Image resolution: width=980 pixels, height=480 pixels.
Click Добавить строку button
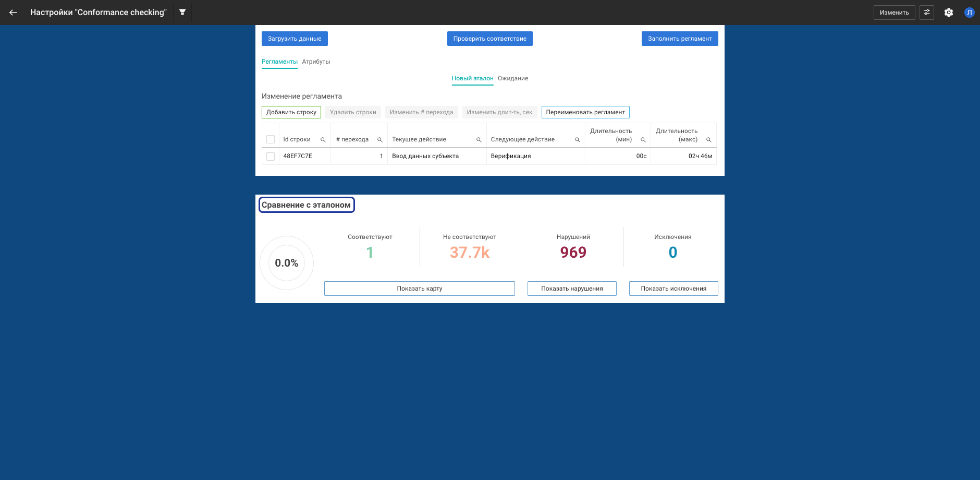(291, 112)
